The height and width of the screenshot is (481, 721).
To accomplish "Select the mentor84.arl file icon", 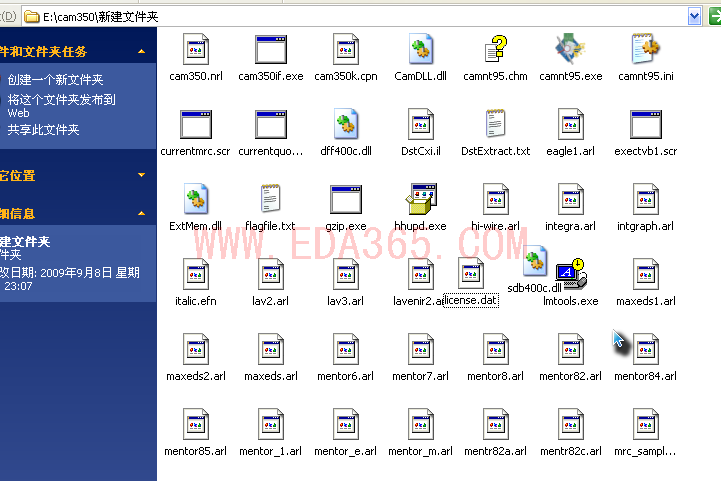I will point(646,349).
